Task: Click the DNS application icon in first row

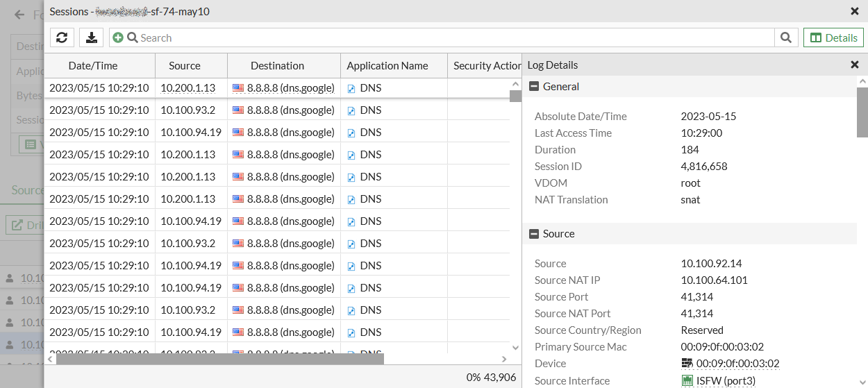Action: point(351,88)
